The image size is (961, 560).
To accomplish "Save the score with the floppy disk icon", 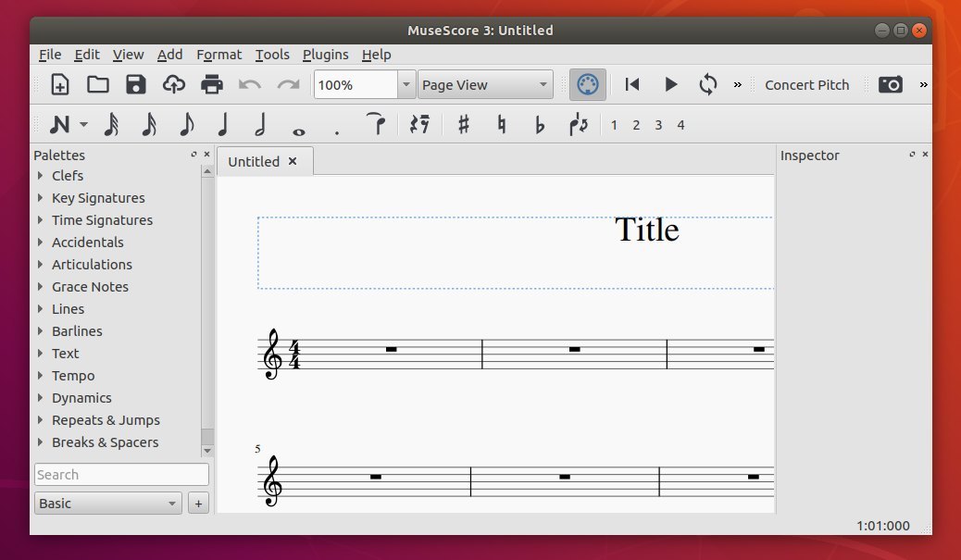I will (135, 84).
